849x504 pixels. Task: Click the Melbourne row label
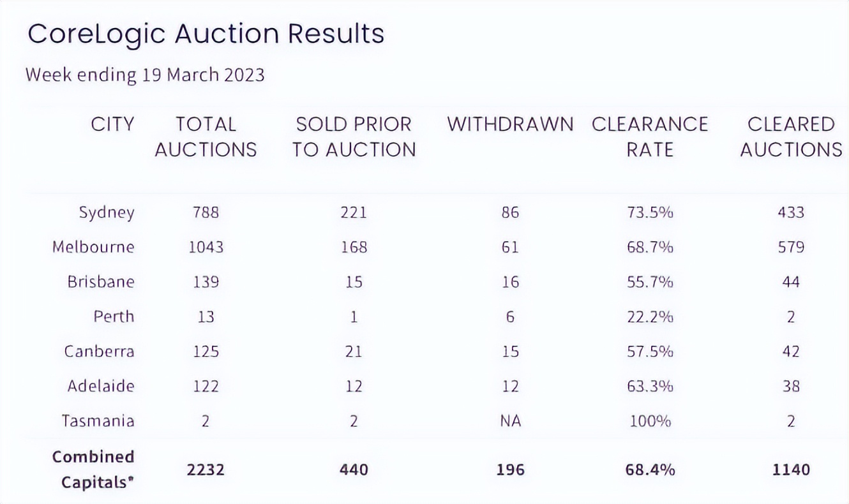click(93, 247)
